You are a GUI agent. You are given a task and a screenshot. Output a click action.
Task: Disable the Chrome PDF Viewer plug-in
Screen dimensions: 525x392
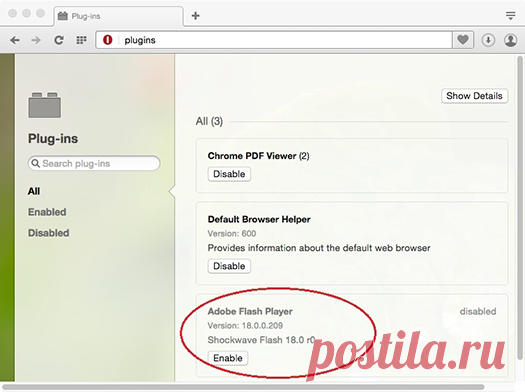point(229,174)
